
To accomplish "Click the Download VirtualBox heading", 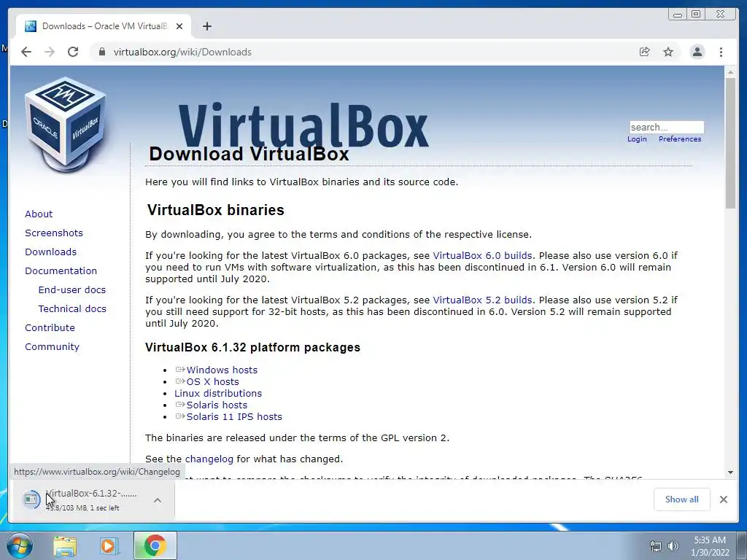I will click(249, 154).
